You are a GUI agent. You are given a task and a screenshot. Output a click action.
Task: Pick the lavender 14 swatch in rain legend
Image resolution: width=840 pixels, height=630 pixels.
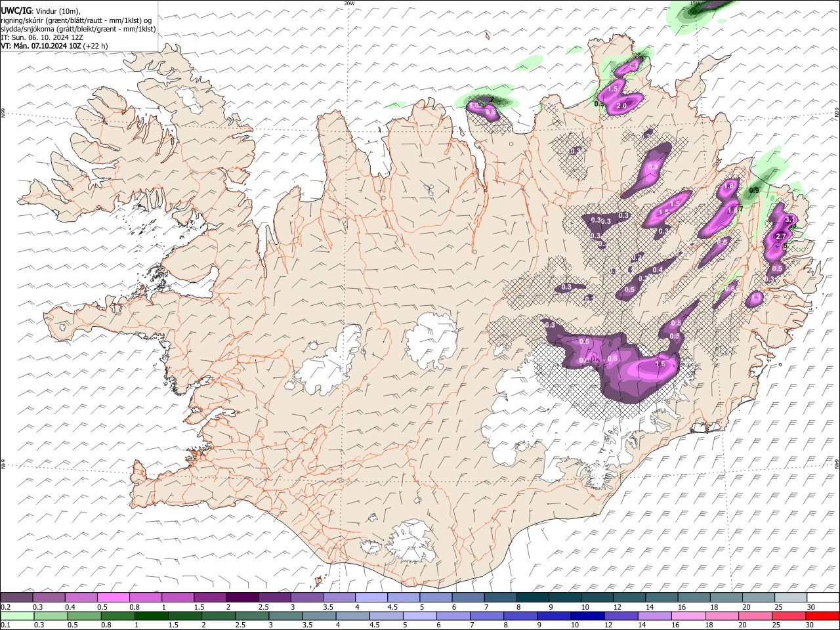(x=654, y=616)
